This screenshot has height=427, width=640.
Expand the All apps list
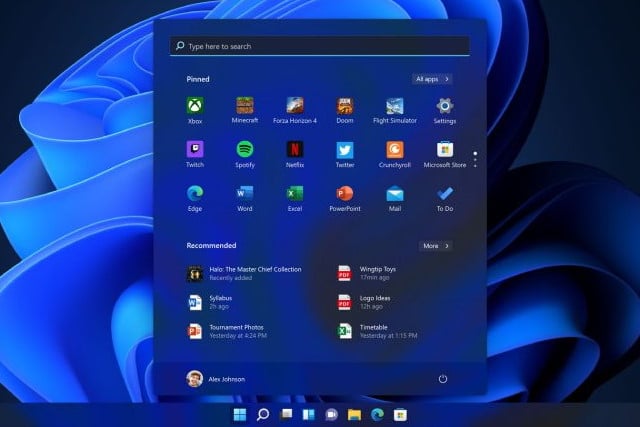(432, 78)
